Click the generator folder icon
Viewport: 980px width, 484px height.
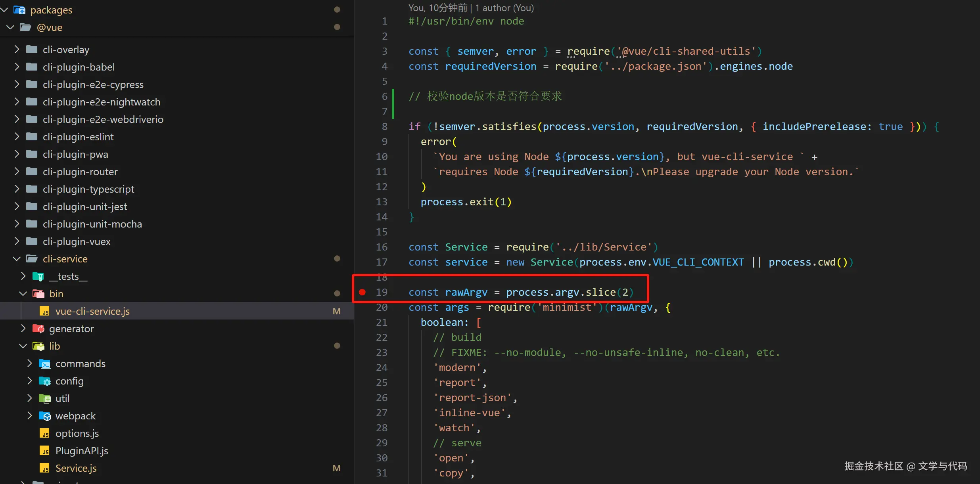[x=38, y=329]
